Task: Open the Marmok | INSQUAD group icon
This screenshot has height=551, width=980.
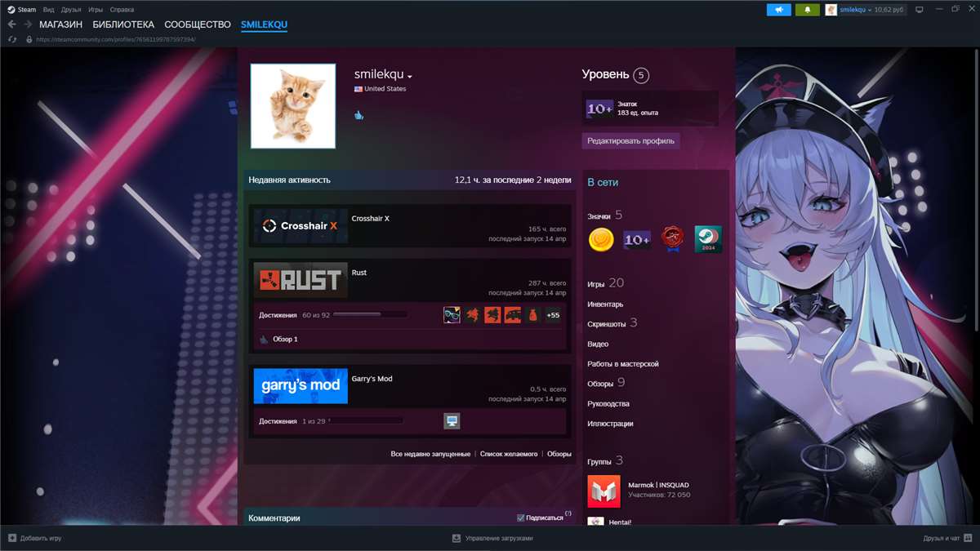Action: click(604, 491)
